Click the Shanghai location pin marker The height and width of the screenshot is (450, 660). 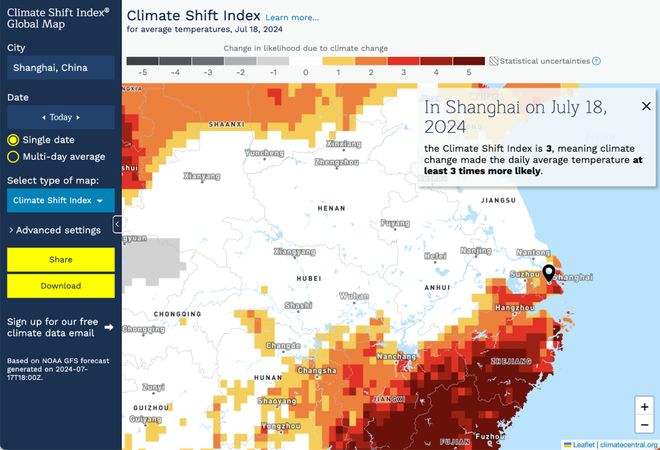tap(548, 273)
